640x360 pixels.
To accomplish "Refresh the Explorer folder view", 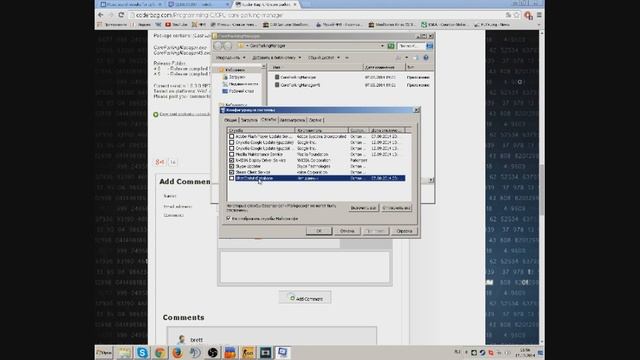I will click(x=391, y=46).
